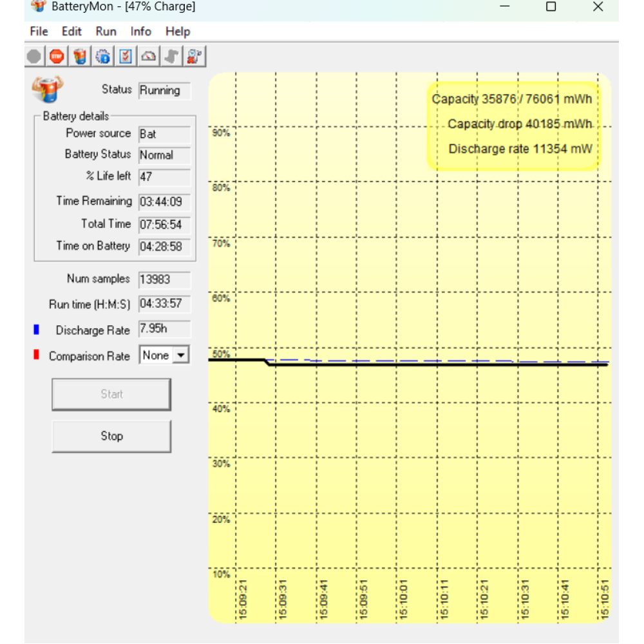This screenshot has height=644, width=644.
Task: Click the Discharge rate 11354 mW text
Action: (520, 149)
